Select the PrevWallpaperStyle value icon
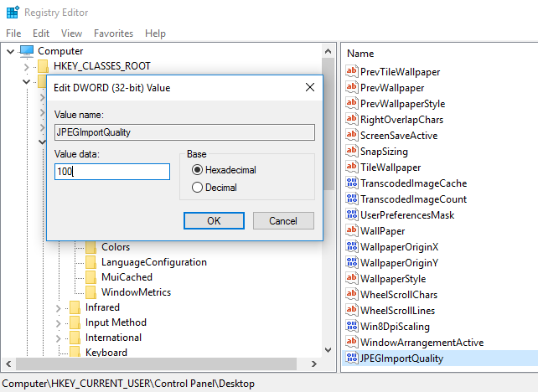Viewport: 538px width, 392px height. 352,103
